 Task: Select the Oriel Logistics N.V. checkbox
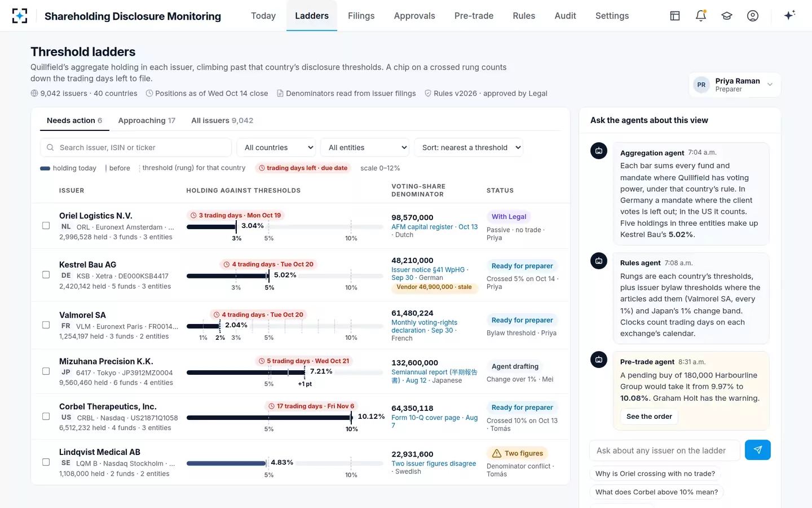tap(46, 226)
